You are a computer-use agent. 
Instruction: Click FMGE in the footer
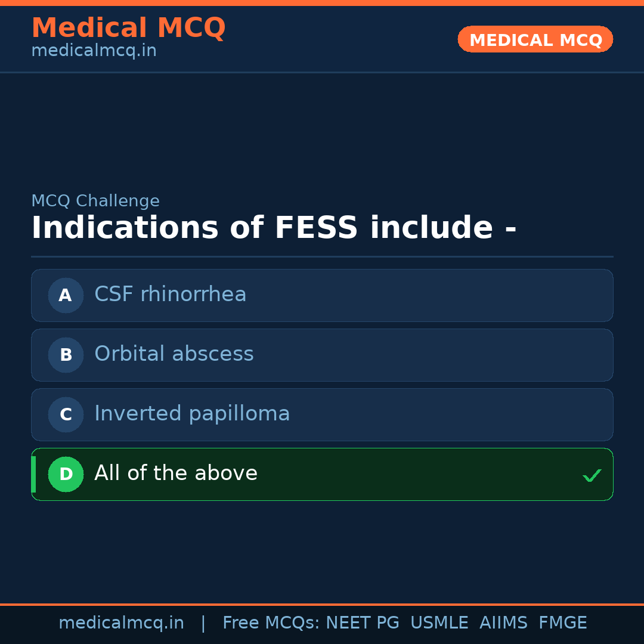562,623
